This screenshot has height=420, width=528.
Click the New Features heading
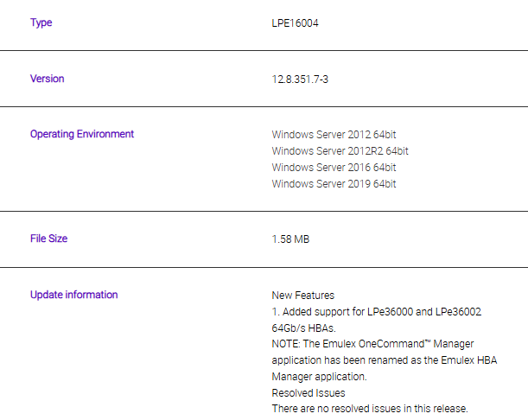tap(302, 296)
